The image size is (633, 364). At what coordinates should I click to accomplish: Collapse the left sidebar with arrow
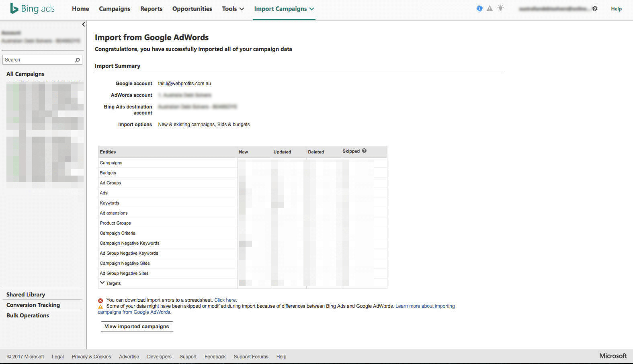(x=84, y=25)
